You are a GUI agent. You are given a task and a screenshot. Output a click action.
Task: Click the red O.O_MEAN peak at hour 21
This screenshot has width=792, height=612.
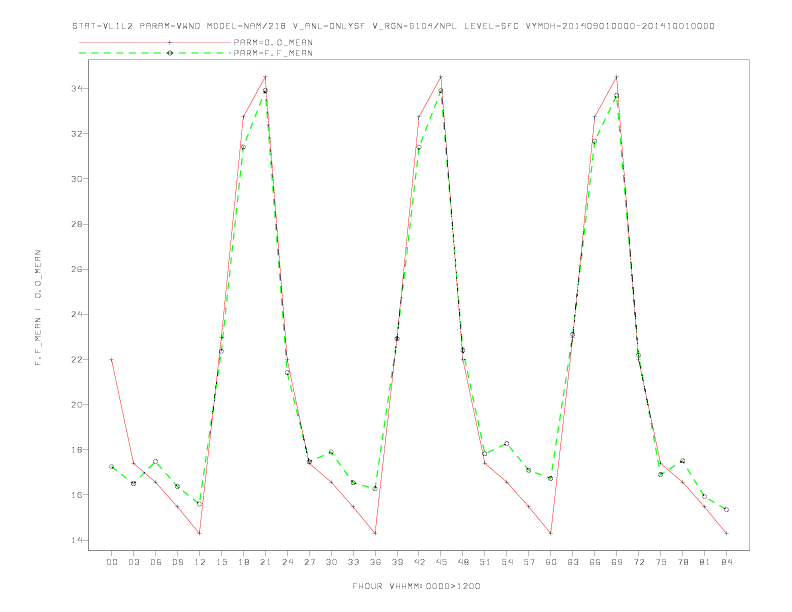click(265, 77)
